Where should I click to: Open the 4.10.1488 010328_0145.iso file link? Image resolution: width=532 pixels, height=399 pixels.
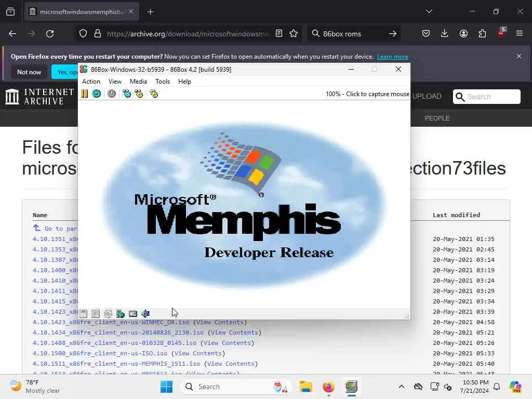pos(114,343)
